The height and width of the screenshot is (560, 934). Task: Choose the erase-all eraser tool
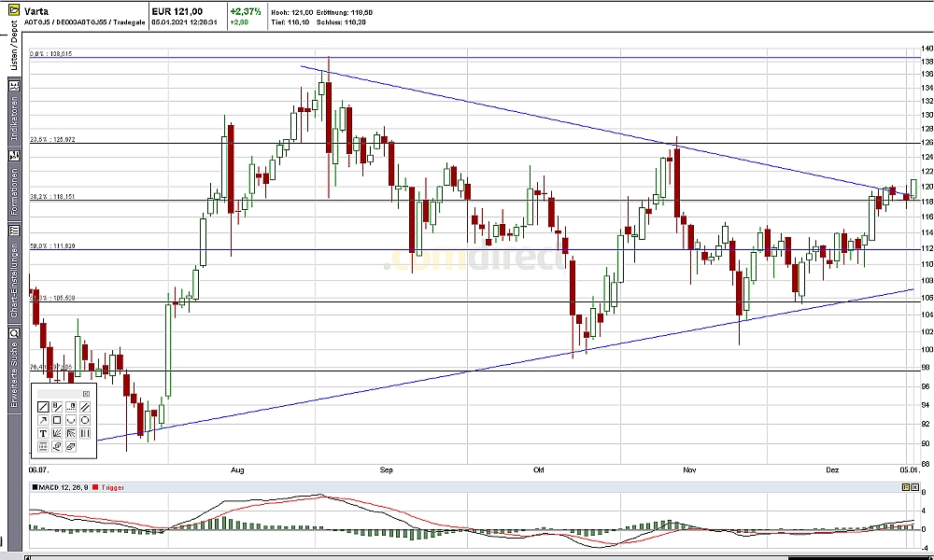[x=71, y=447]
